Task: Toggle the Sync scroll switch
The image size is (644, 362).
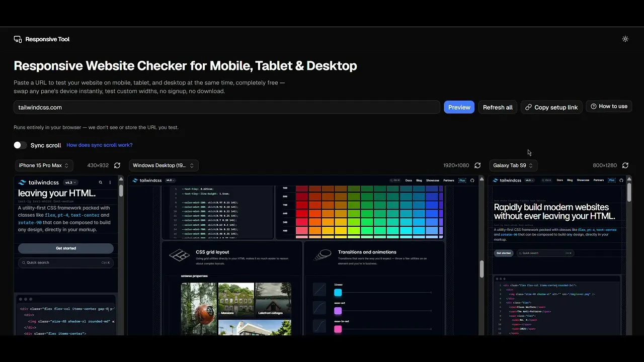Action: pos(20,145)
